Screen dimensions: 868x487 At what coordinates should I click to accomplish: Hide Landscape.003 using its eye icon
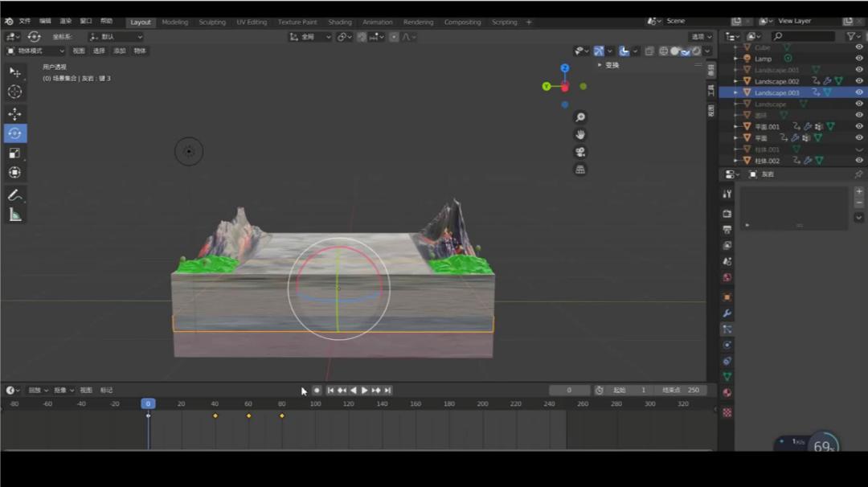(859, 92)
